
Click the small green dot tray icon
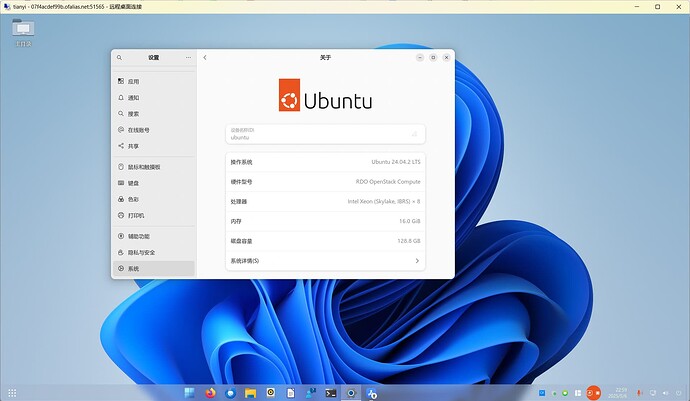click(554, 393)
